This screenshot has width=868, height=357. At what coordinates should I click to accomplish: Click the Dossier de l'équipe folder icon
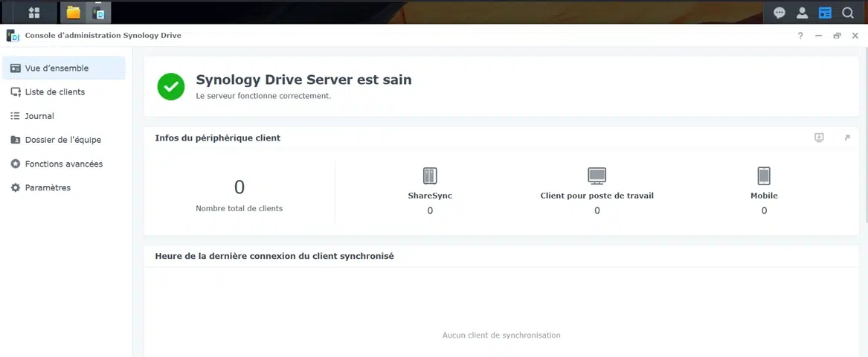coord(16,140)
